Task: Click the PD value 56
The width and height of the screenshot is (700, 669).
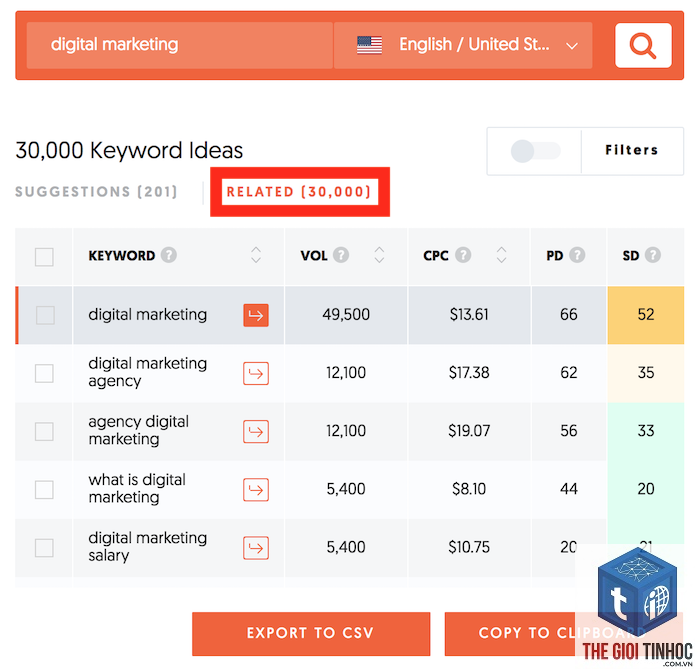Action: [569, 431]
